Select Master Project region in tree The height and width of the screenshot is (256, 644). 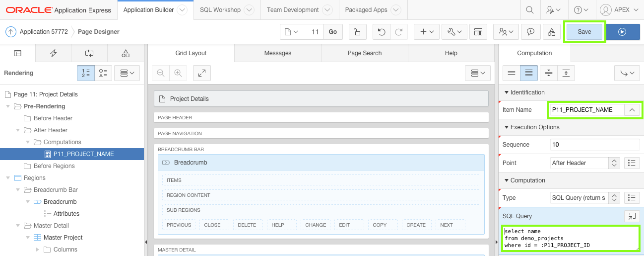point(63,238)
